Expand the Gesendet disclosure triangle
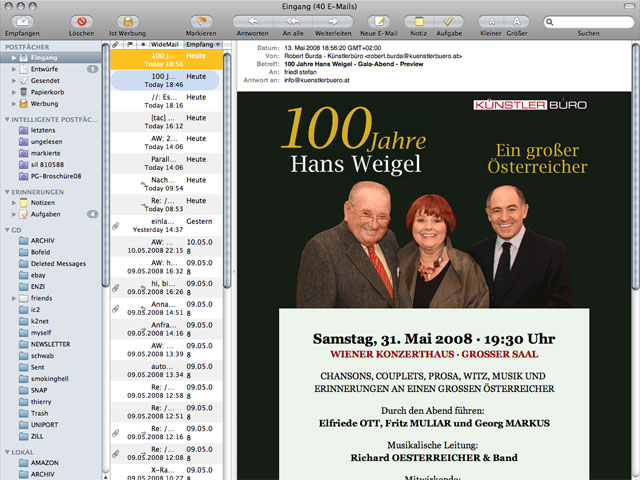640x480 pixels. click(x=14, y=81)
